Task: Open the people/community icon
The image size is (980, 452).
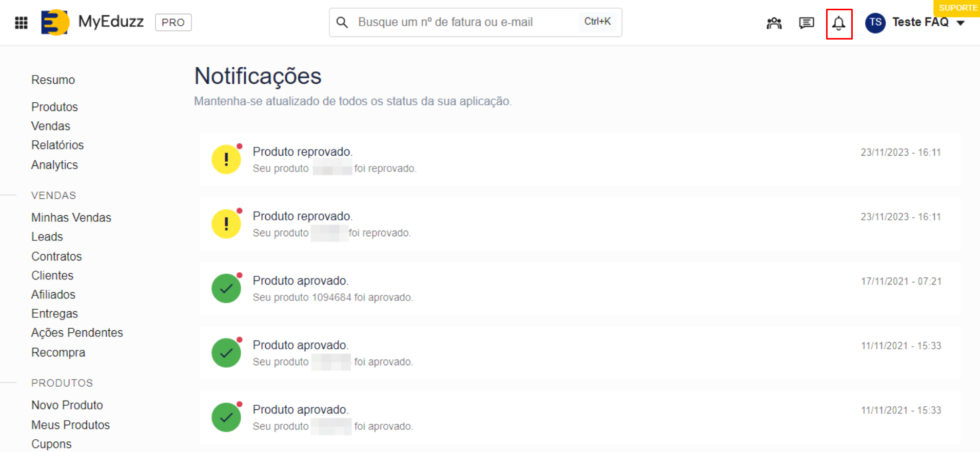Action: [x=774, y=23]
